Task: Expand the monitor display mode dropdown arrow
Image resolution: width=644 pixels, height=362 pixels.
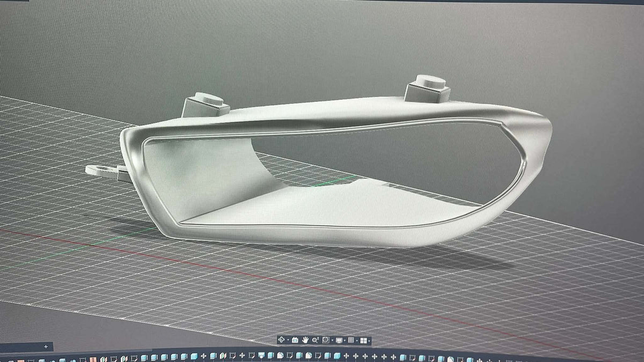Action: (345, 341)
